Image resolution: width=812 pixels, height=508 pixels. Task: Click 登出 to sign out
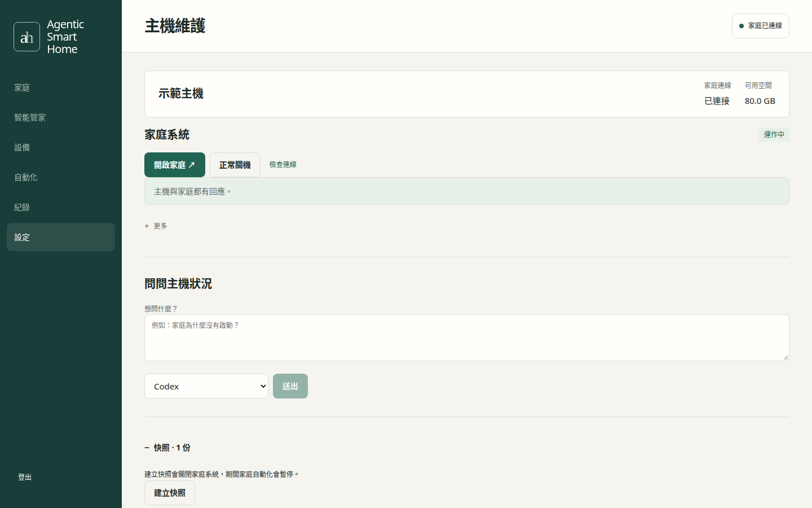tap(25, 477)
